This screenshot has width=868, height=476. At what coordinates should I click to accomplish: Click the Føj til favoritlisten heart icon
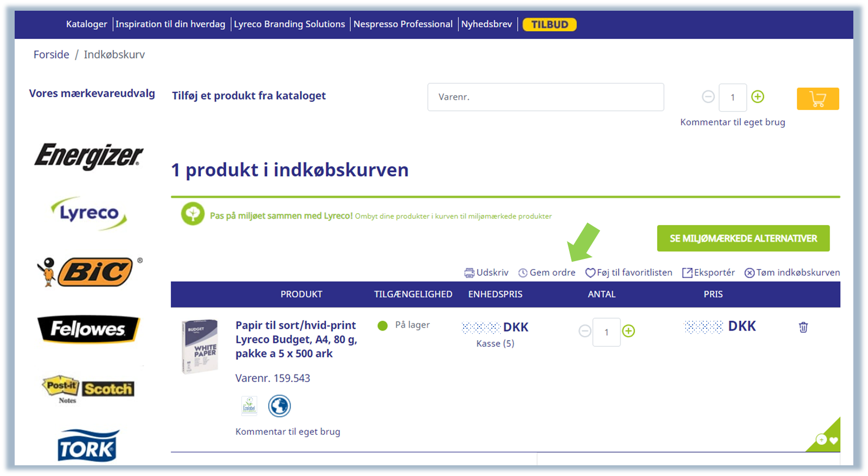pyautogui.click(x=590, y=273)
